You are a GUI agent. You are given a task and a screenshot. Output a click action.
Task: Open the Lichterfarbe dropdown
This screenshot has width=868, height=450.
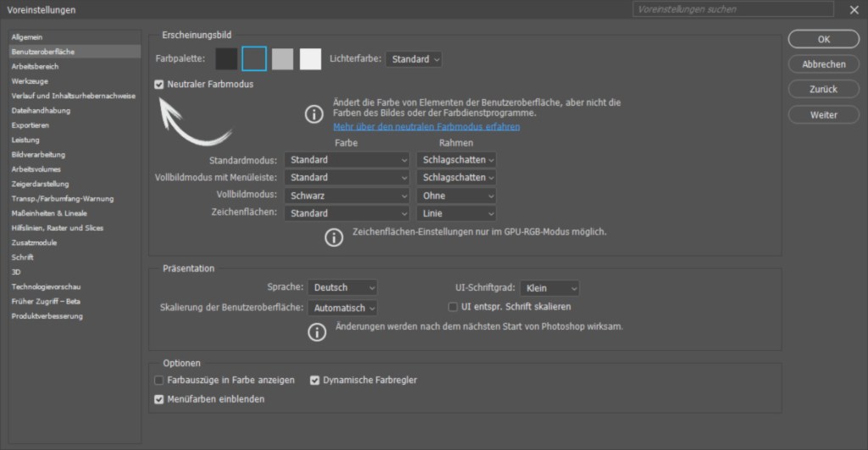pos(414,60)
